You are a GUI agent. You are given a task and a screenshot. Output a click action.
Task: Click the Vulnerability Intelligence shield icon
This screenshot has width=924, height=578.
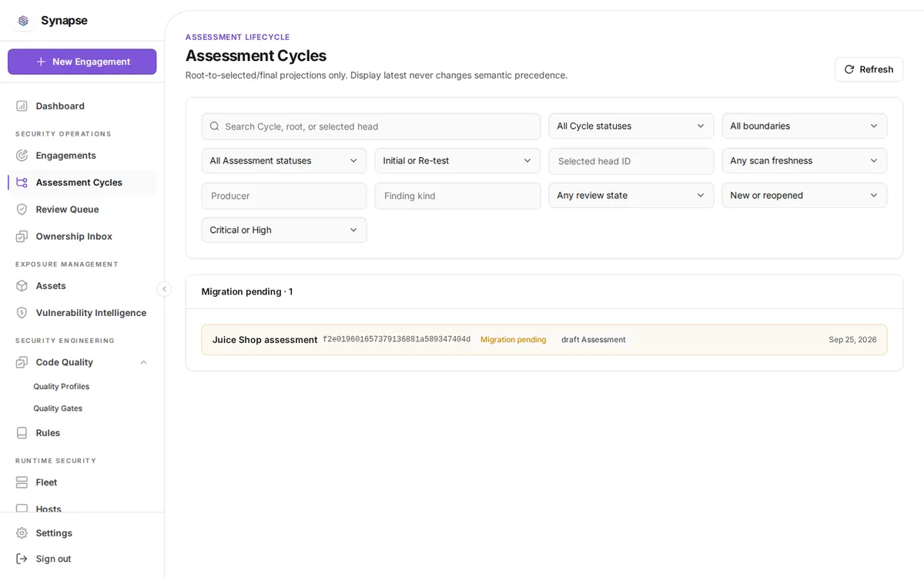click(22, 313)
